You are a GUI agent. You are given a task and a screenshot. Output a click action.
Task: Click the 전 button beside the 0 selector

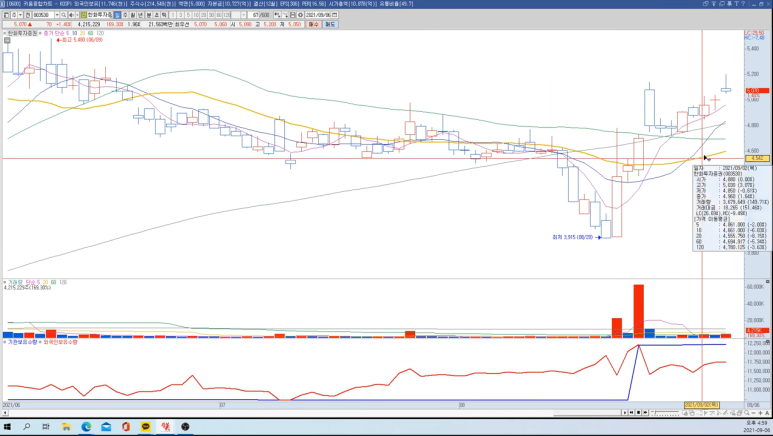click(x=28, y=15)
